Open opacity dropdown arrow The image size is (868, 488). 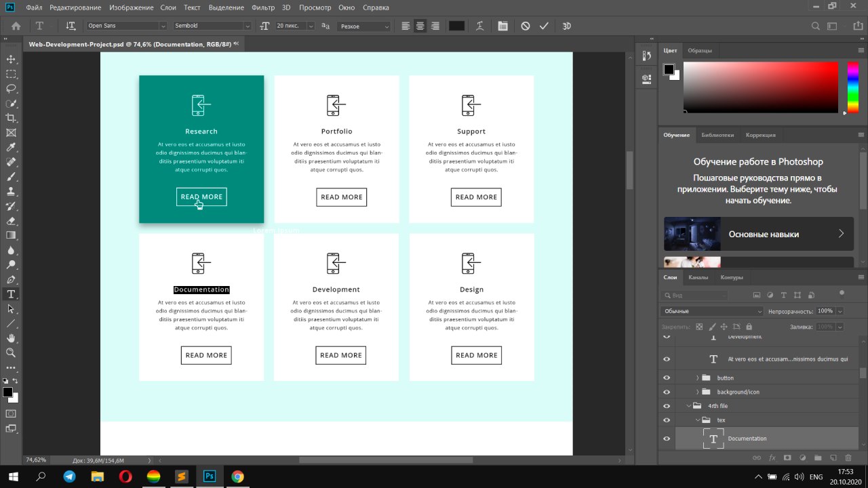coord(840,311)
